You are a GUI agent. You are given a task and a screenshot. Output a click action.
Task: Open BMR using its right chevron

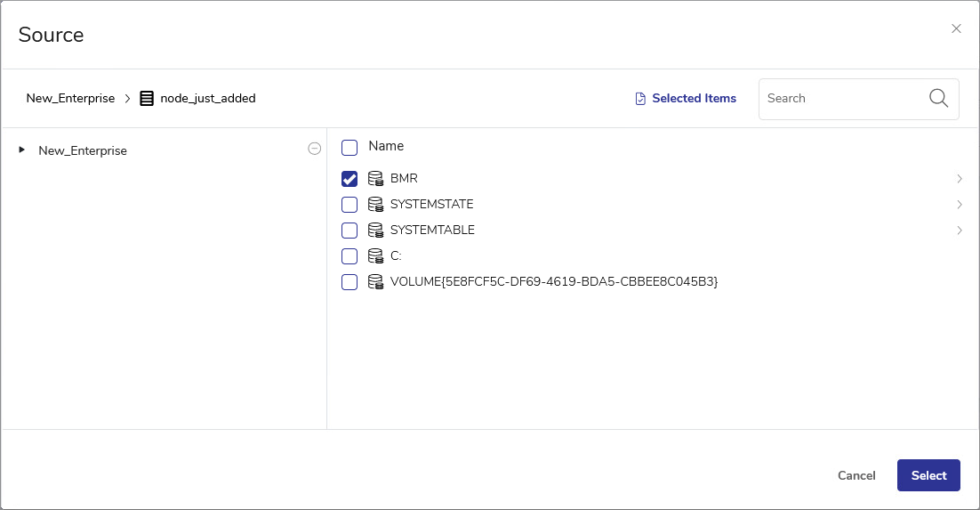tap(960, 179)
